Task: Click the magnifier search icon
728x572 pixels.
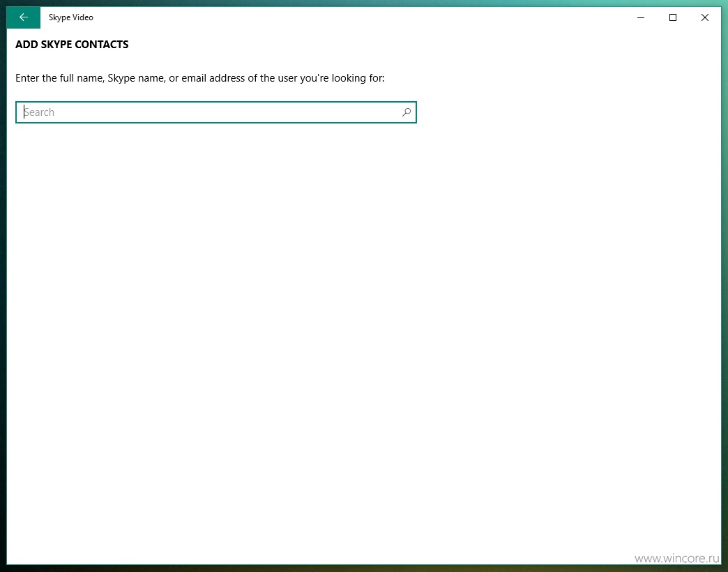Action: 407,112
